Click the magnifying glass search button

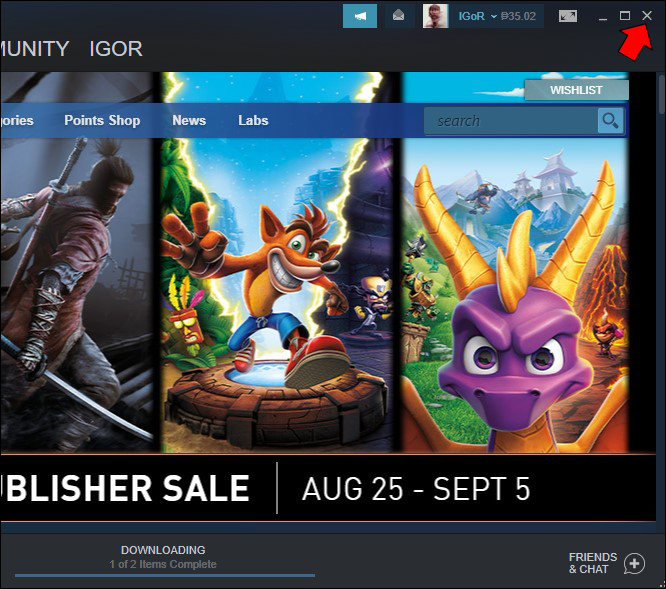click(610, 121)
